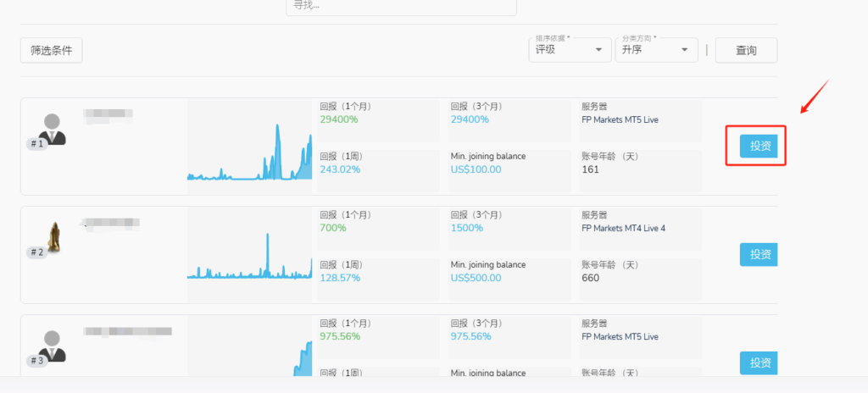Open the 分类方向 sort direction dropdown

655,50
